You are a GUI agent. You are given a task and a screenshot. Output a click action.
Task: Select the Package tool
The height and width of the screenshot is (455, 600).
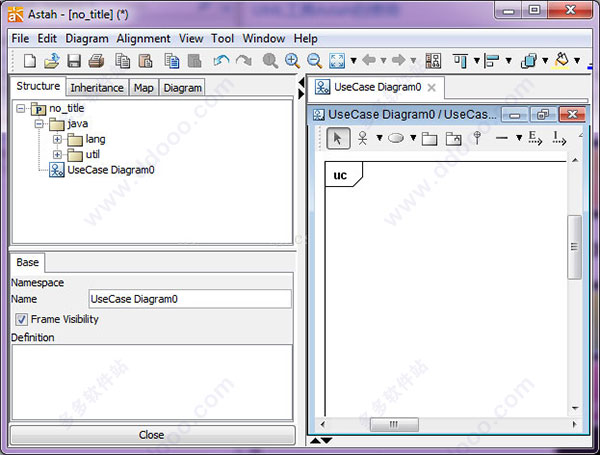[x=429, y=139]
